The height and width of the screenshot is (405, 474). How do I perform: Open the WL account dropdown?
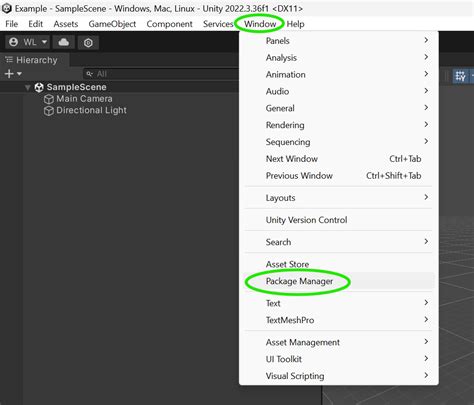[x=28, y=42]
